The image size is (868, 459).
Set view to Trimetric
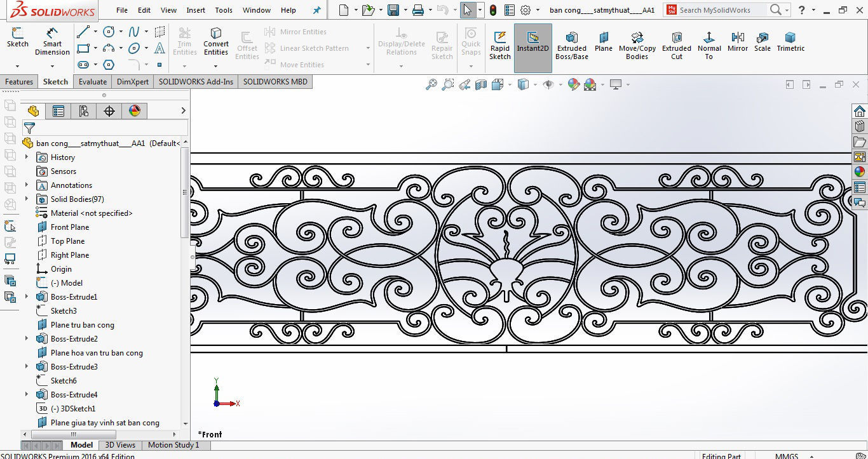(x=790, y=41)
